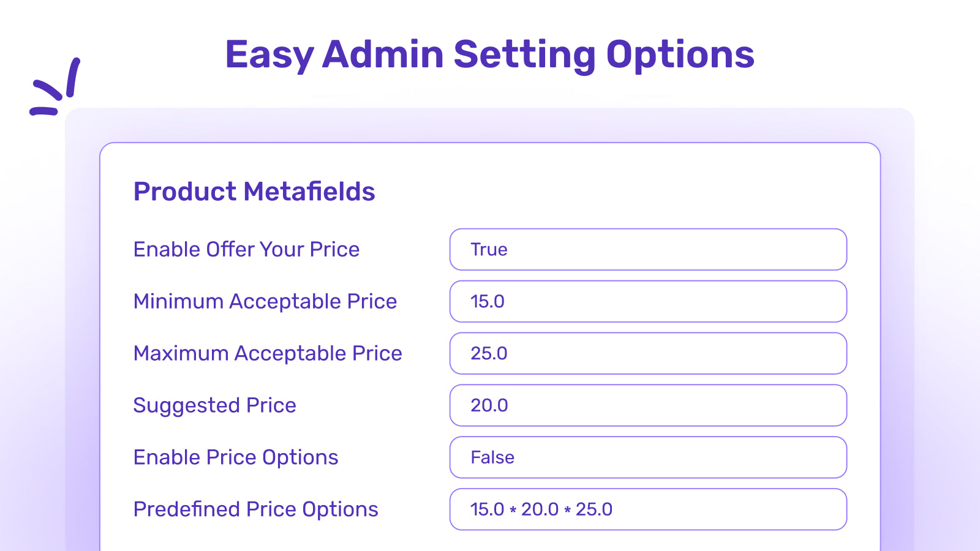This screenshot has height=551, width=980.
Task: Click the False value text
Action: click(x=492, y=457)
